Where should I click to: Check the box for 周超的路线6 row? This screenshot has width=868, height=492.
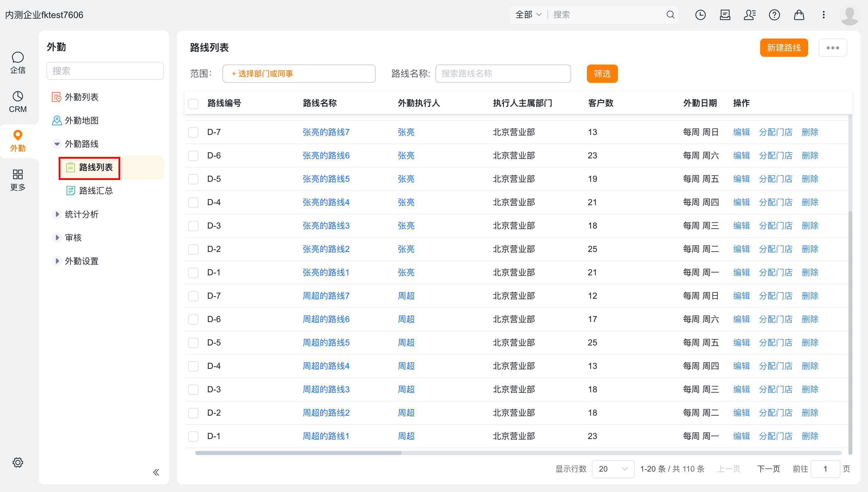coord(193,319)
